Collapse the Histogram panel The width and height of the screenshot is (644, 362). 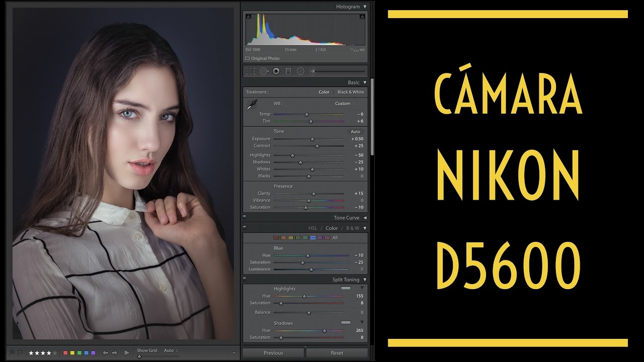[x=365, y=7]
